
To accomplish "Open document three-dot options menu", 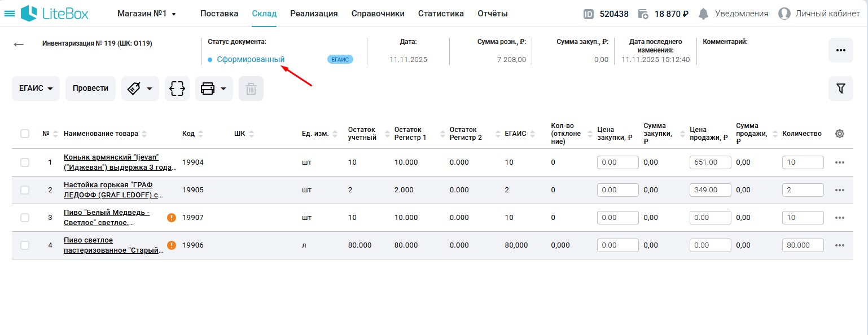I will (x=840, y=50).
